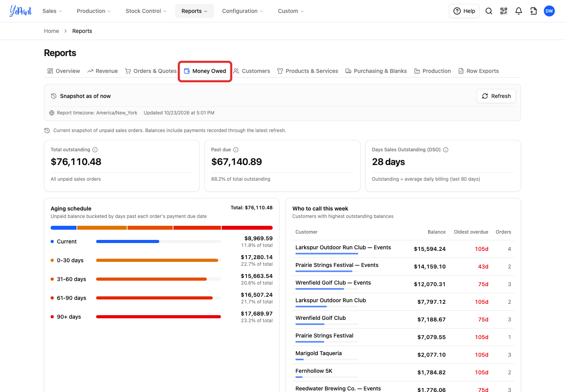Click the new document icon in header
565x392 pixels.
[x=534, y=11]
